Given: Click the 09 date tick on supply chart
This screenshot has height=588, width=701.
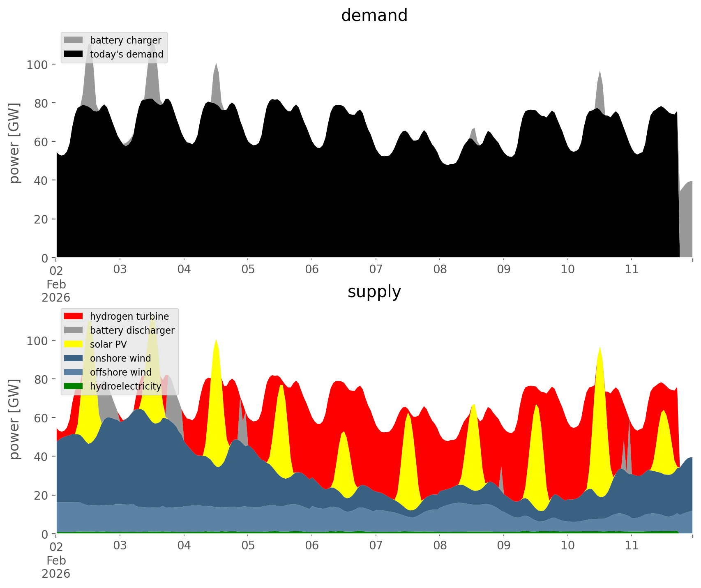Looking at the screenshot, I should click(503, 546).
